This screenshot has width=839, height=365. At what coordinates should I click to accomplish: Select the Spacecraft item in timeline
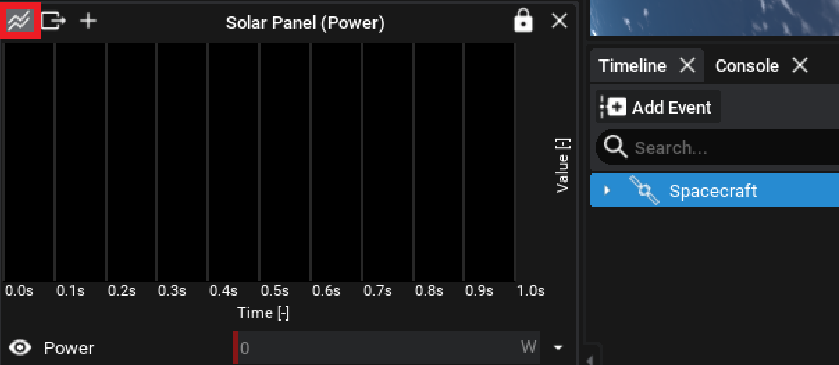pyautogui.click(x=714, y=190)
